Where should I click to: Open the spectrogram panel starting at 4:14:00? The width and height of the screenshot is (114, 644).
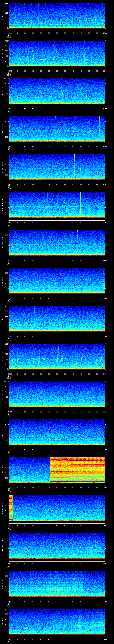(x=57, y=16)
